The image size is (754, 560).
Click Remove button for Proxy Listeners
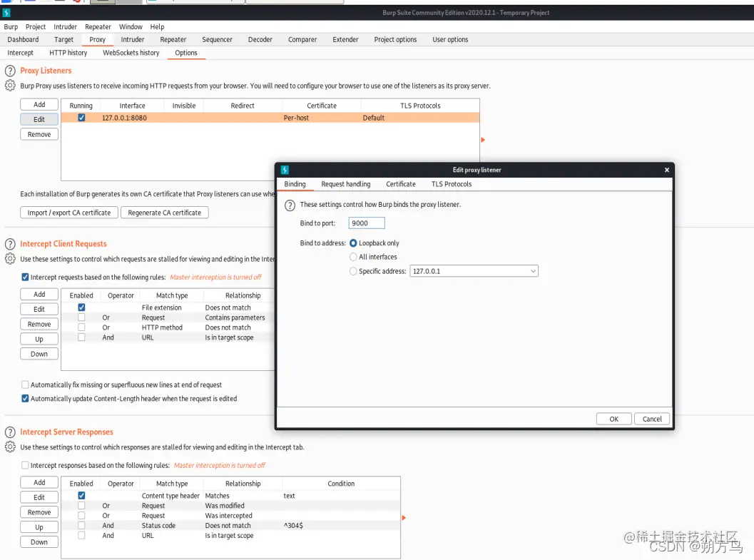tap(39, 134)
